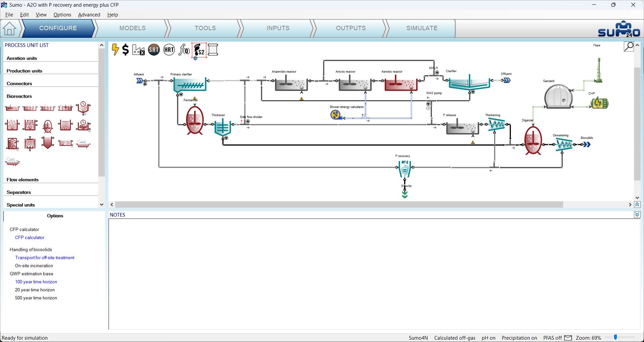Open the energy lightning bolt tool
Viewport: 644px width, 342px height.
[115, 50]
